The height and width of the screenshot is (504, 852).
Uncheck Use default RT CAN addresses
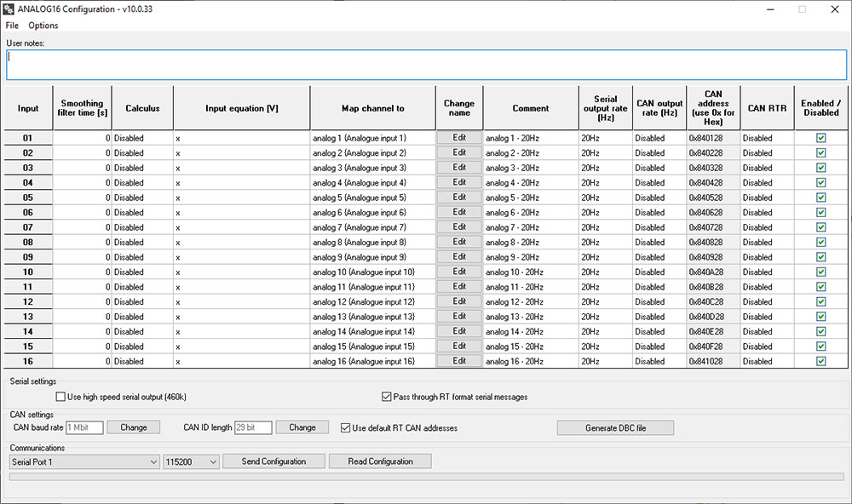click(x=346, y=427)
